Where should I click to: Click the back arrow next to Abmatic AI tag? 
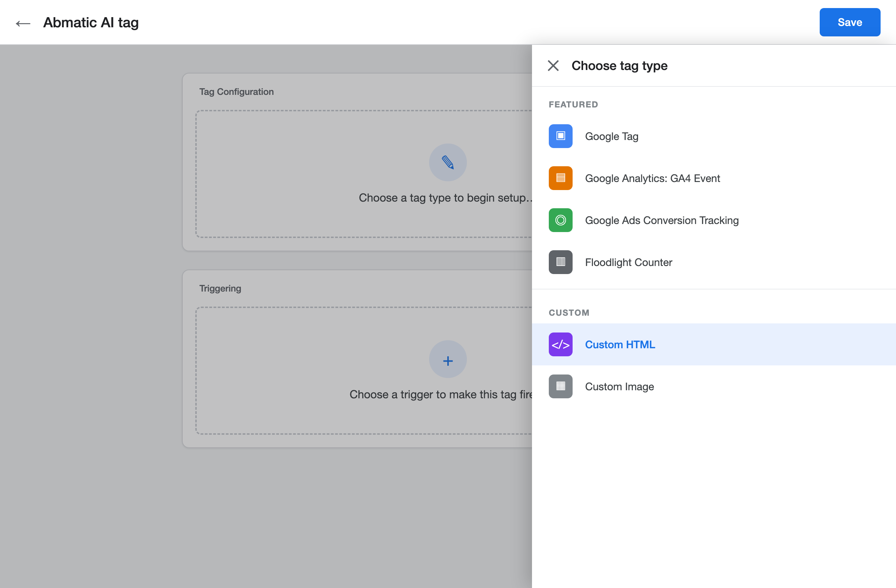click(23, 23)
